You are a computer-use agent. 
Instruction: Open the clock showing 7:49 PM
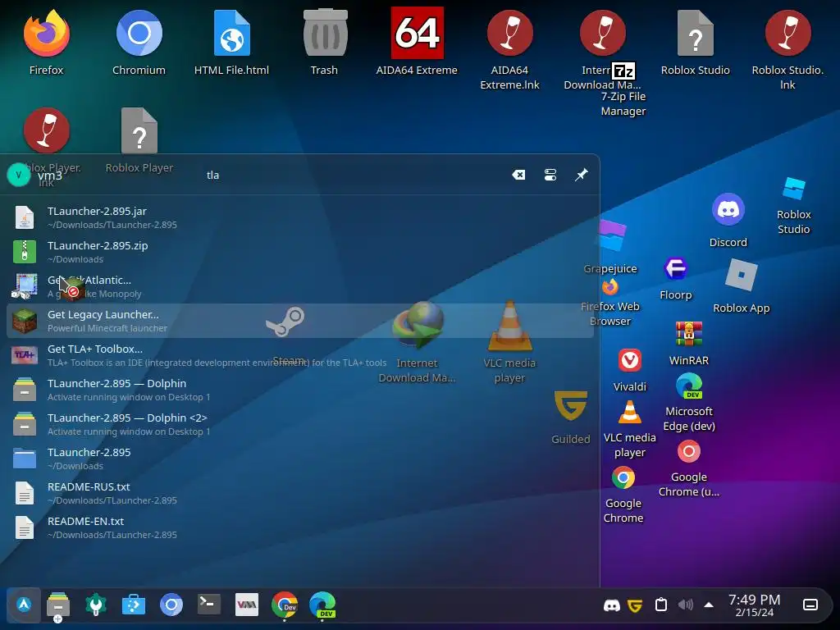(755, 605)
